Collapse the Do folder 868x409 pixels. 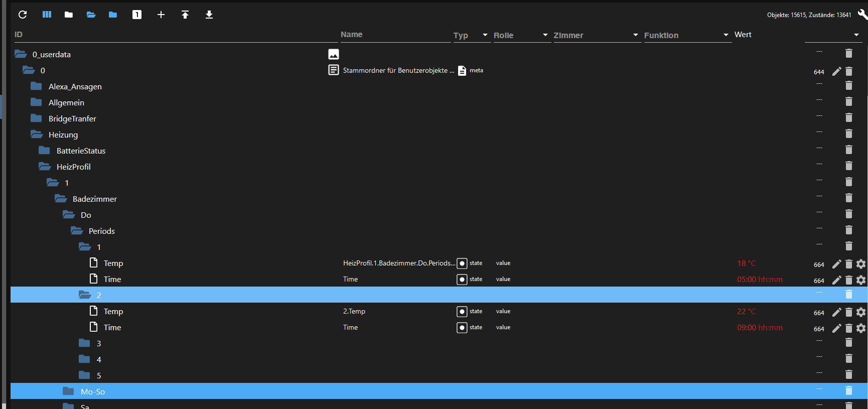click(69, 215)
